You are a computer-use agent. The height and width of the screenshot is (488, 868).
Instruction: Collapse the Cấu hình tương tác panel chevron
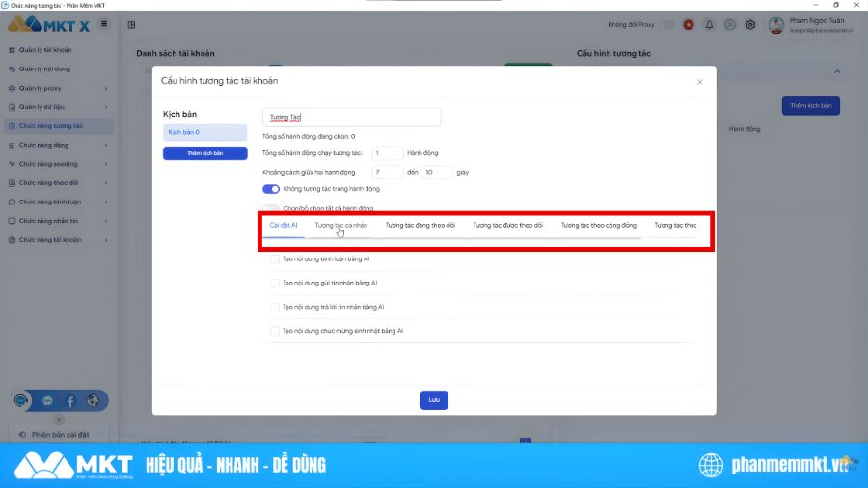point(837,72)
